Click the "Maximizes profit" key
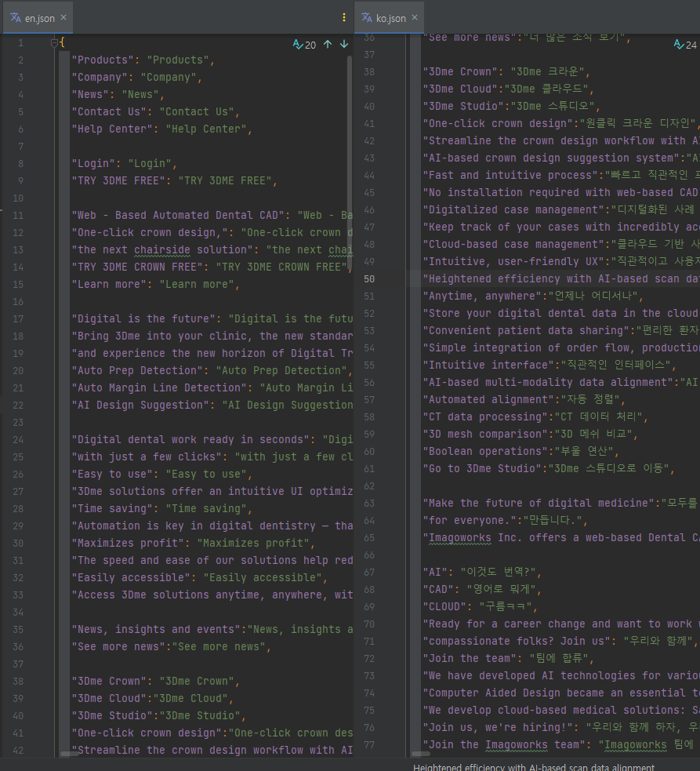This screenshot has height=771, width=700. 128,543
